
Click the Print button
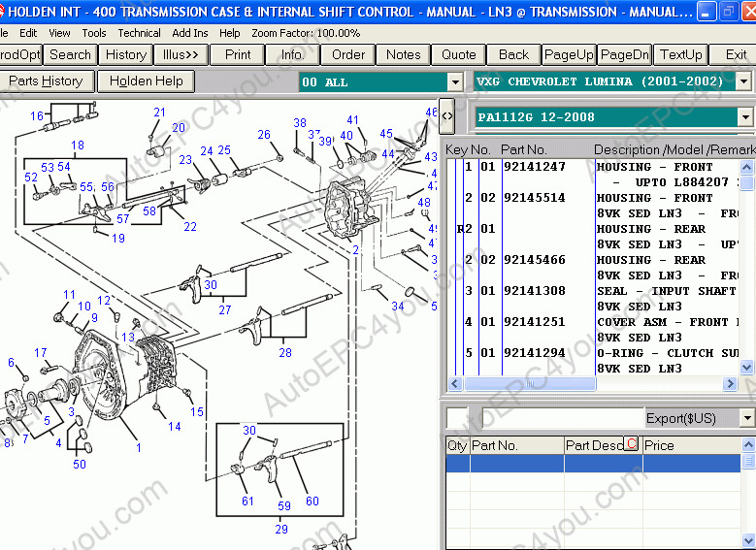point(238,54)
